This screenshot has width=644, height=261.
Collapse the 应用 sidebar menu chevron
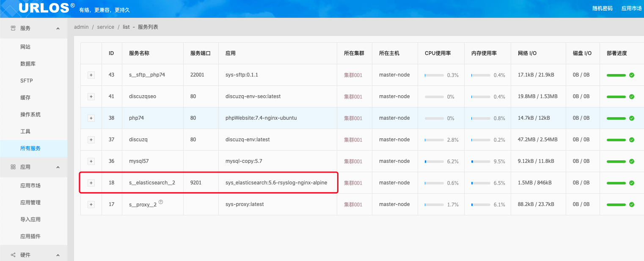[x=58, y=167]
